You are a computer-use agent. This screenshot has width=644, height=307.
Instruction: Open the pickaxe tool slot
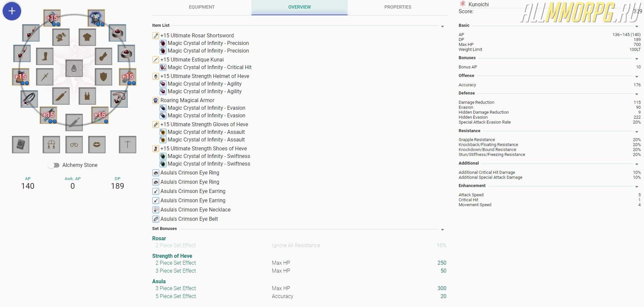[x=127, y=144]
